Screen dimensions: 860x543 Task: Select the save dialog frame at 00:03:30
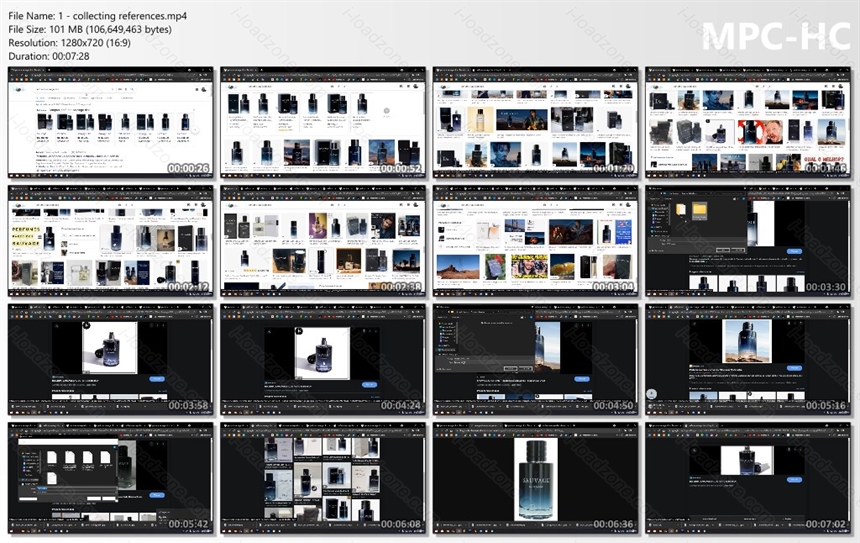pyautogui.click(x=748, y=241)
